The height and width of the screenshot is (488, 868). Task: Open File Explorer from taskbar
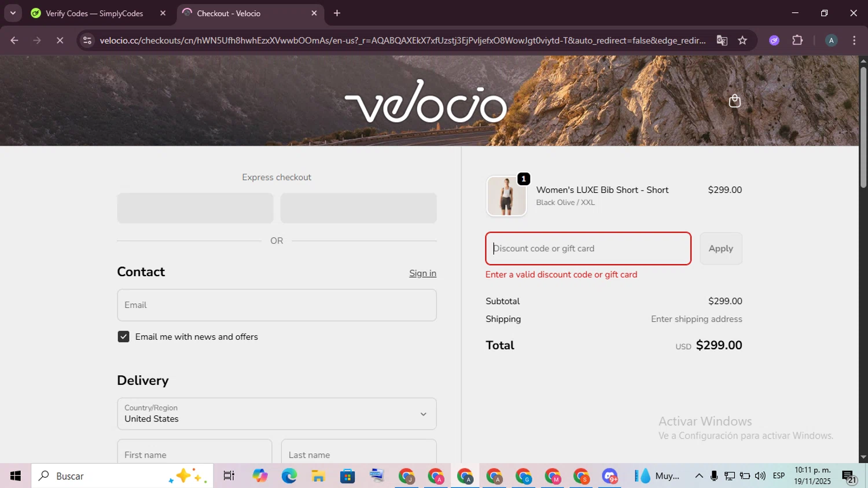(318, 476)
